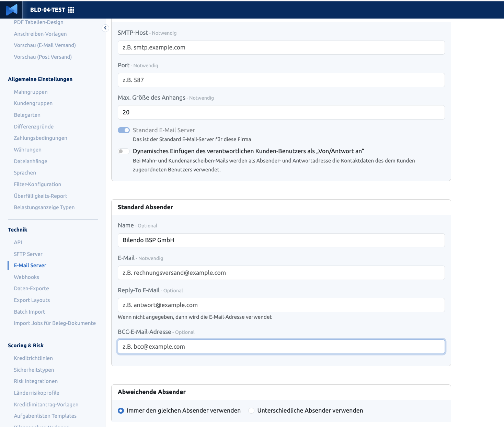Open SFTP Server settings
This screenshot has width=504, height=427.
click(x=28, y=254)
